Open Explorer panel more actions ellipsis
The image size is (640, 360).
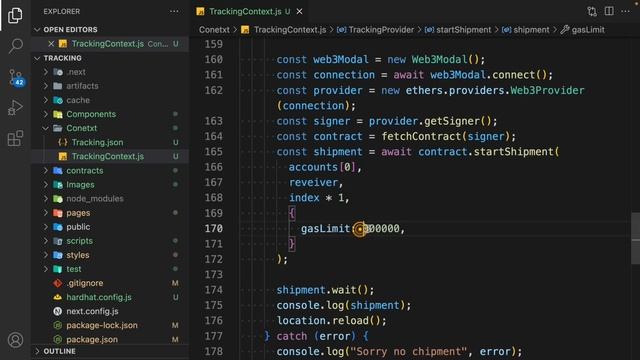point(174,11)
